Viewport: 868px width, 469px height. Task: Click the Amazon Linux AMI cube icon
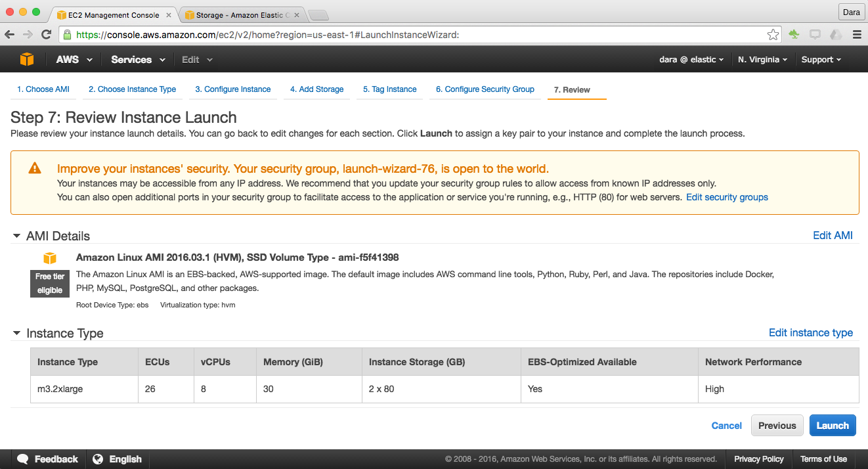(x=50, y=258)
